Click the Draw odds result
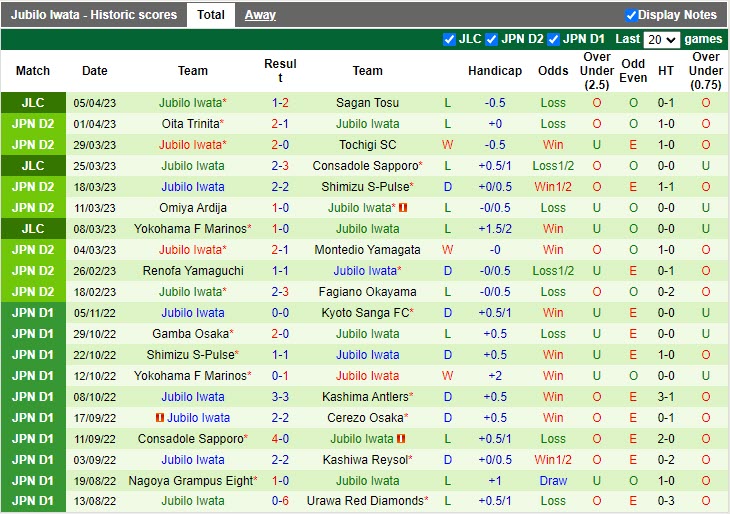The height and width of the screenshot is (514, 730). pyautogui.click(x=553, y=481)
